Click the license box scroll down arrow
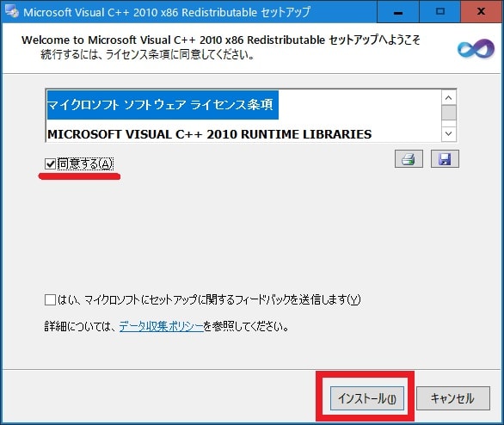The height and width of the screenshot is (425, 504). pyautogui.click(x=449, y=133)
